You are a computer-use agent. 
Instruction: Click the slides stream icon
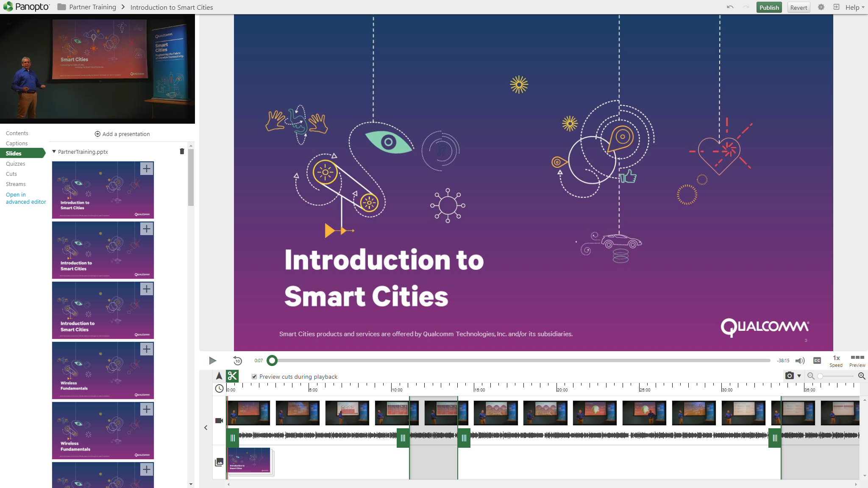(x=219, y=462)
